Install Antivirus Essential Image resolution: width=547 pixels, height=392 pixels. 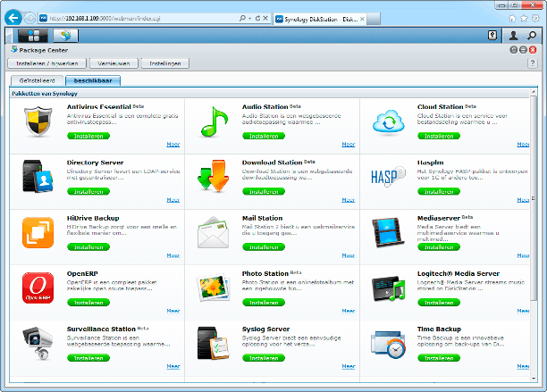pyautogui.click(x=88, y=136)
